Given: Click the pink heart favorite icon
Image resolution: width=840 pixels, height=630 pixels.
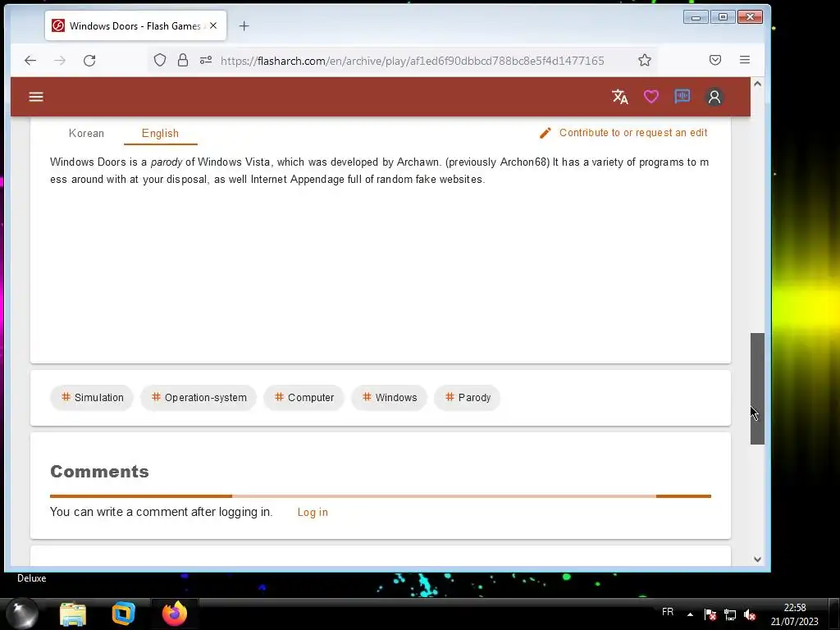Looking at the screenshot, I should coord(651,97).
